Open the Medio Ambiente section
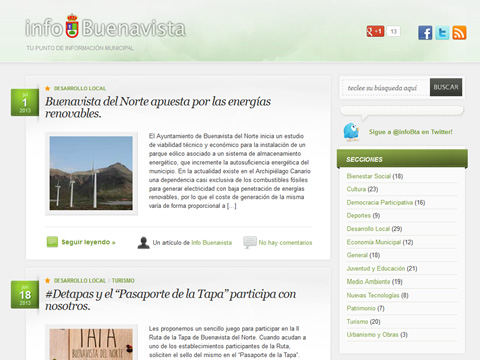Viewport: 480px width, 360px height. click(x=368, y=282)
